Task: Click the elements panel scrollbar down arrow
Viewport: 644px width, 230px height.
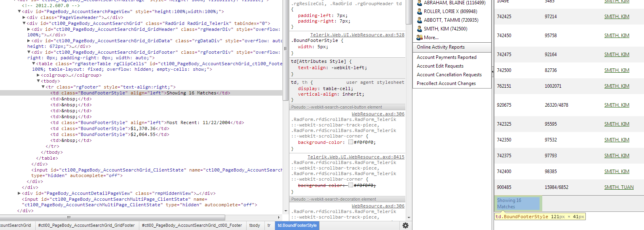Action: pyautogui.click(x=286, y=211)
